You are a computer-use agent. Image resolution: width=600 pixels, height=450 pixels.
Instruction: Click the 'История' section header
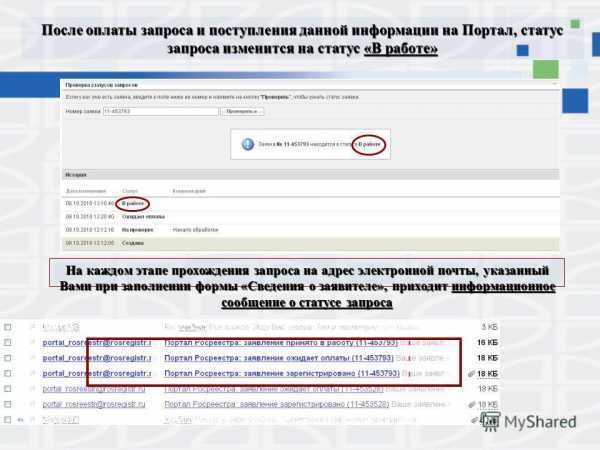310,175
